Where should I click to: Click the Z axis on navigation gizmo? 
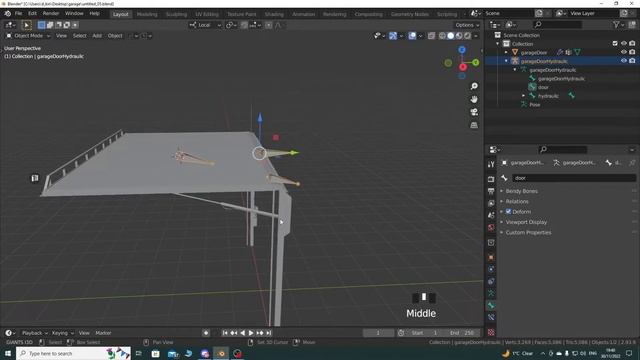pos(462,50)
